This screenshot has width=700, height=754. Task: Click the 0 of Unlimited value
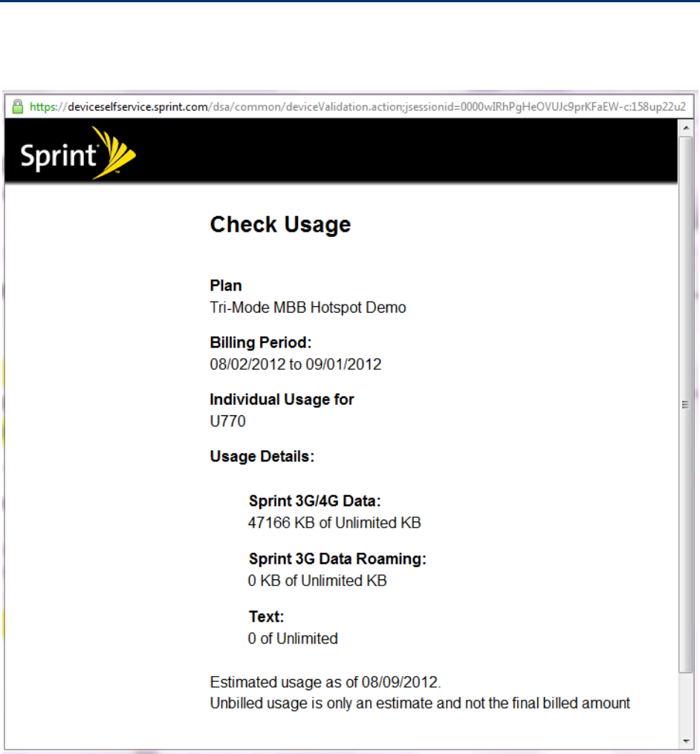[x=293, y=638]
